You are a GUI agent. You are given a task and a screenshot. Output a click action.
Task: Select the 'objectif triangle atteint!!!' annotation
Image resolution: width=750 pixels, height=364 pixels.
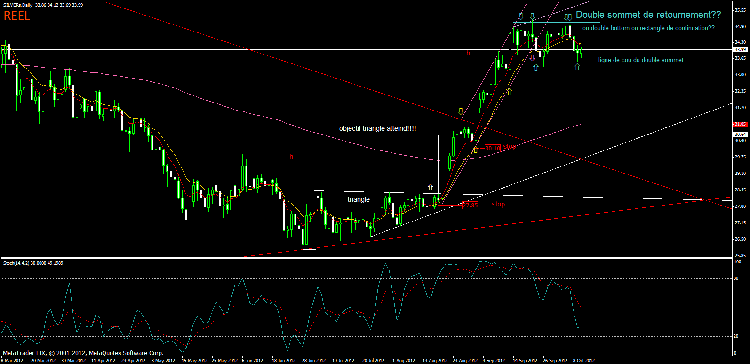tap(377, 129)
